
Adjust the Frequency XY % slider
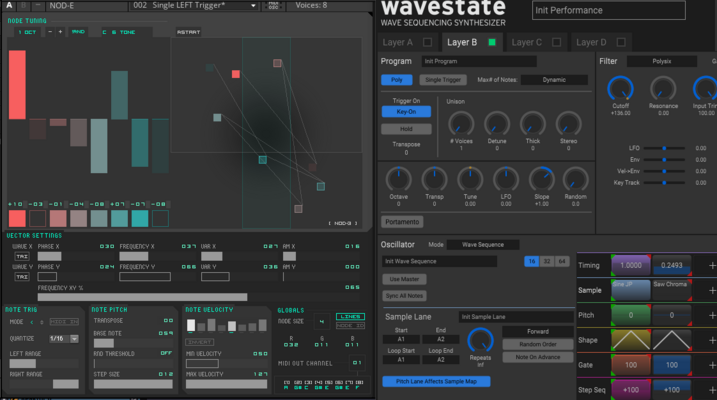coord(199,297)
